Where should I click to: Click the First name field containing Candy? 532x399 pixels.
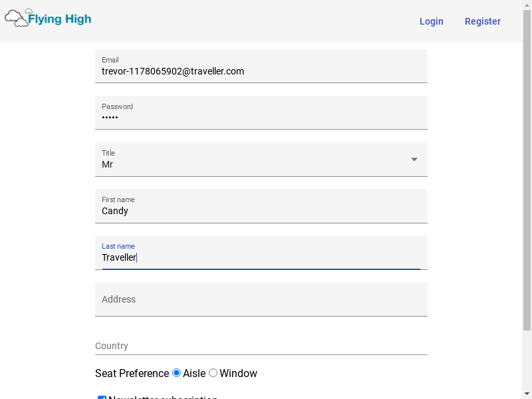[261, 211]
